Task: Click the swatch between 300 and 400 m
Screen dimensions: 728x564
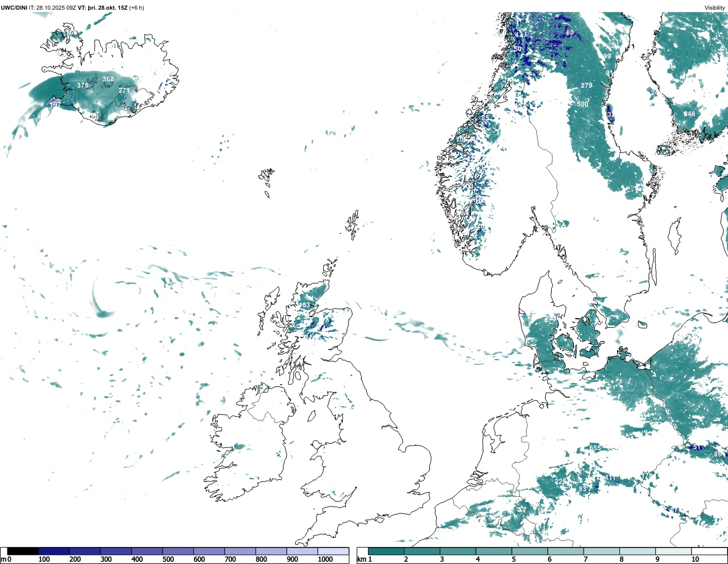Action: (x=116, y=551)
